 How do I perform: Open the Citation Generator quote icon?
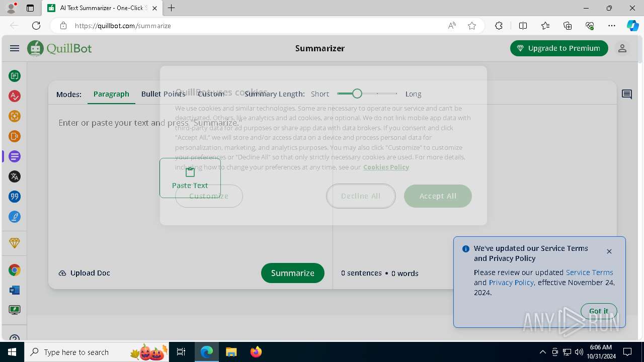(x=15, y=197)
